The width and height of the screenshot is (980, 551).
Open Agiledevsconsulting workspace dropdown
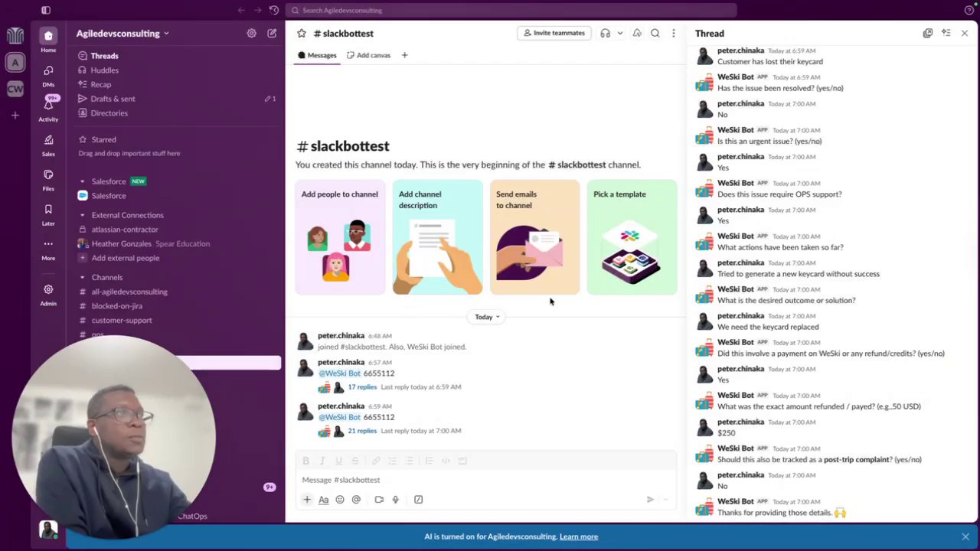pyautogui.click(x=122, y=34)
